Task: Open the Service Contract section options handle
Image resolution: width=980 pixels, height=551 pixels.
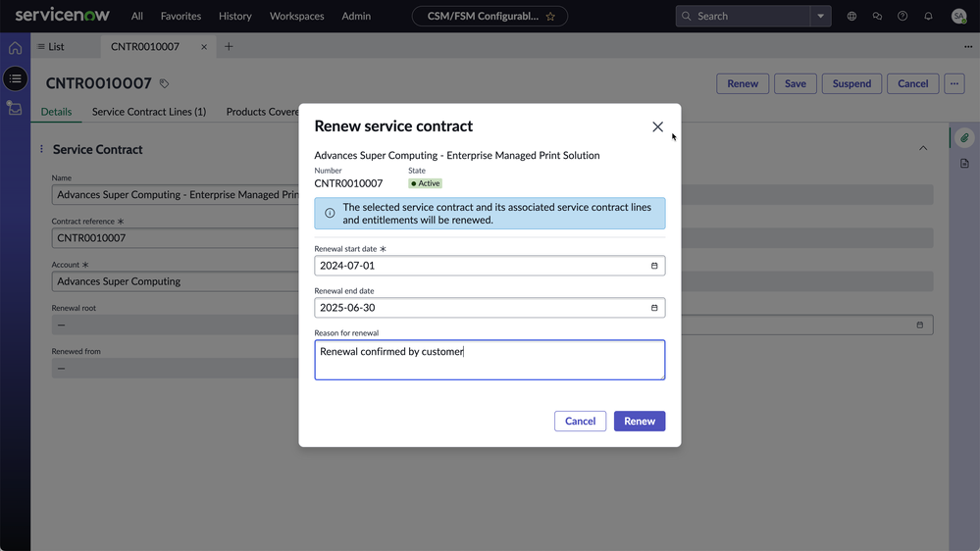Action: (41, 149)
